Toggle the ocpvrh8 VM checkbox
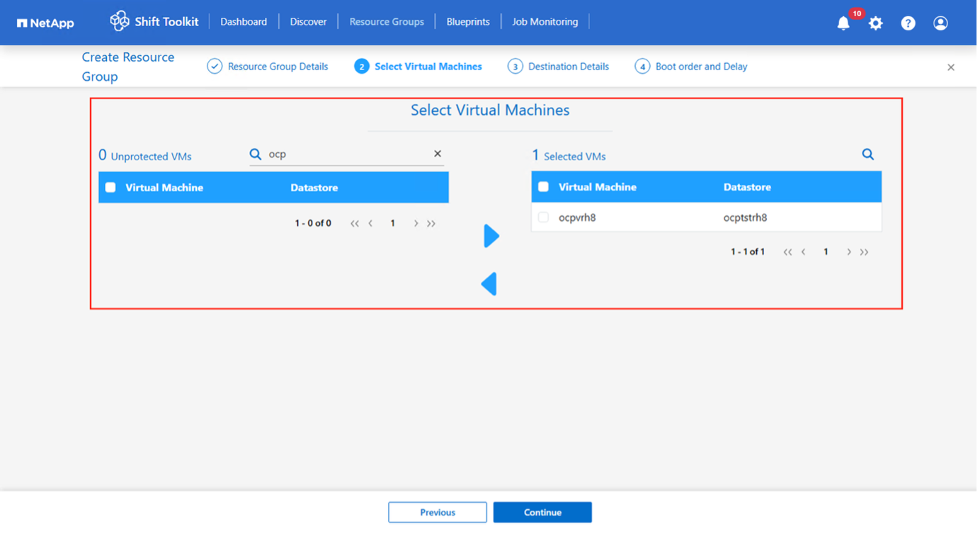This screenshot has height=534, width=980. 543,217
